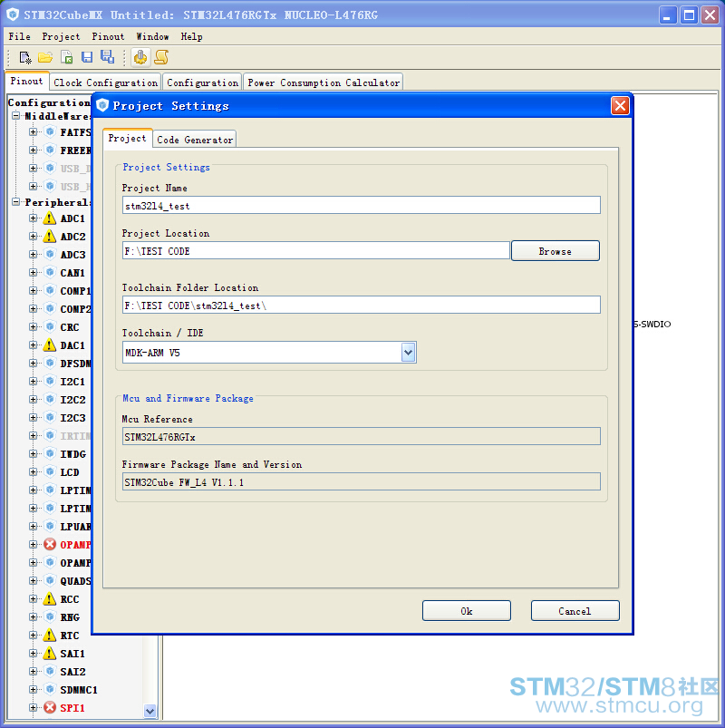725x728 pixels.
Task: Click the cube icon beside CAN1
Action: coord(50,272)
